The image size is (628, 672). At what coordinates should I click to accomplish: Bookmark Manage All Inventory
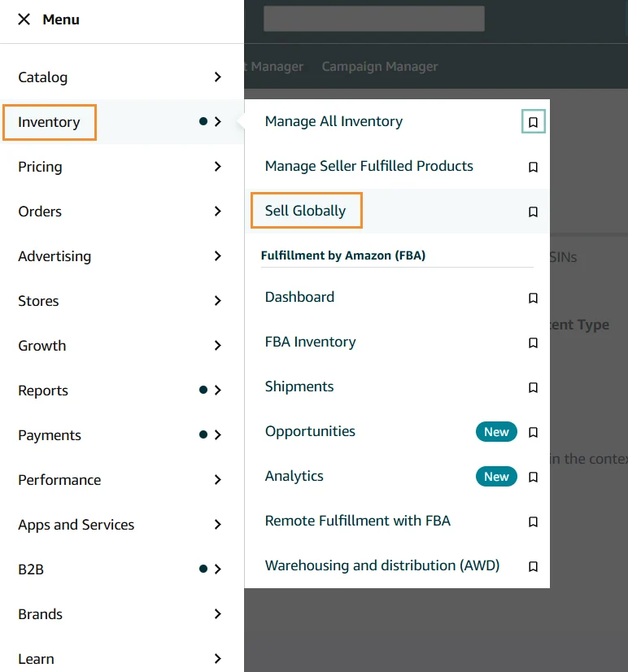[534, 122]
